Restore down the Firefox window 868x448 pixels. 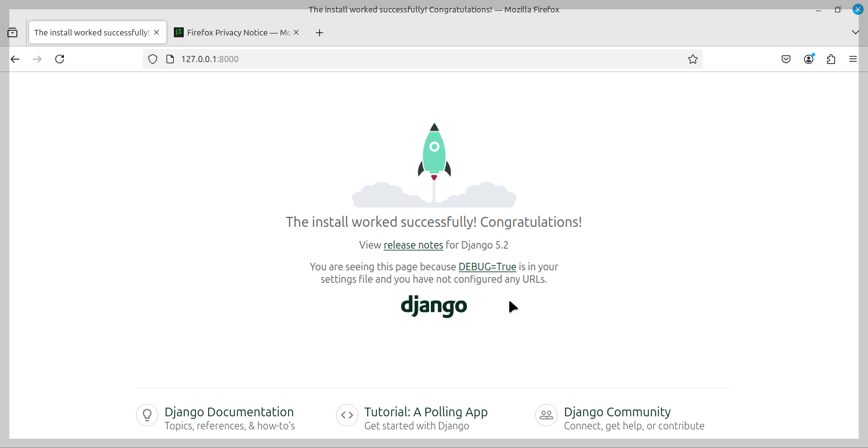[x=838, y=9]
